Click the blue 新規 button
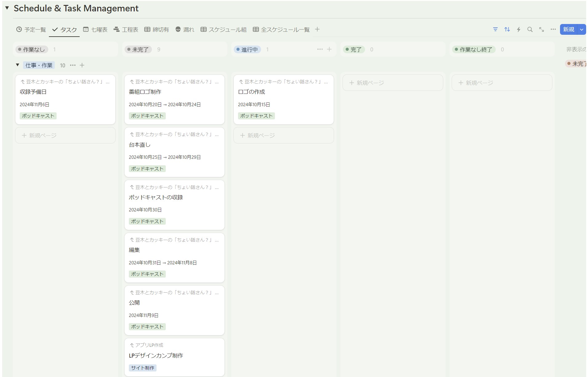This screenshot has height=377, width=588. coord(568,30)
